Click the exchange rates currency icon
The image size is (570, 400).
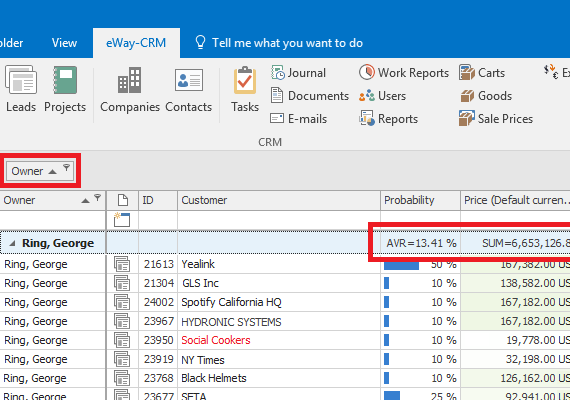551,71
